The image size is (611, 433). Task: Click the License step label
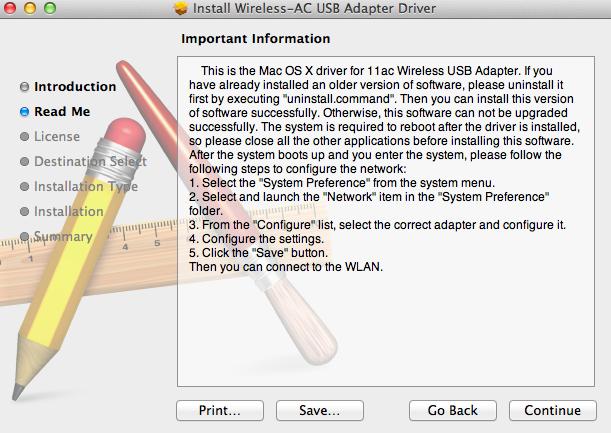[57, 136]
